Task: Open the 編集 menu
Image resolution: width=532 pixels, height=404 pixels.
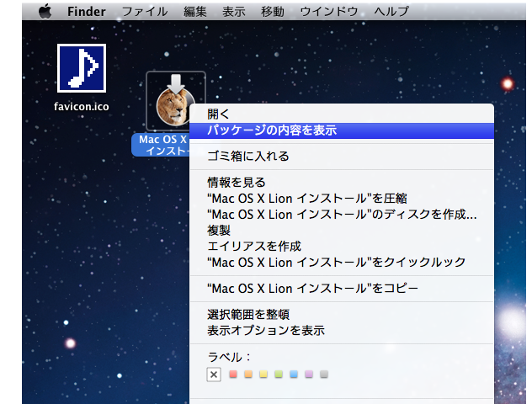Action: pos(195,12)
